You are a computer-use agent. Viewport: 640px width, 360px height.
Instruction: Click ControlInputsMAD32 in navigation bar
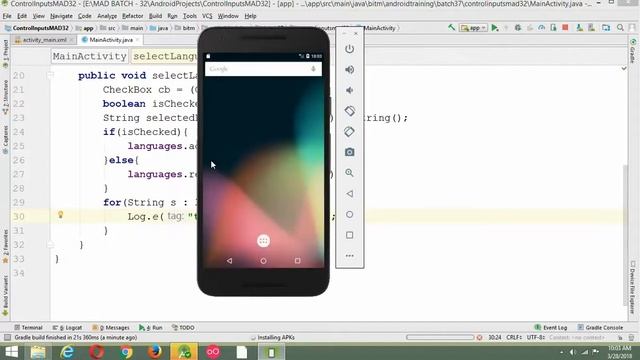pyautogui.click(x=36, y=28)
